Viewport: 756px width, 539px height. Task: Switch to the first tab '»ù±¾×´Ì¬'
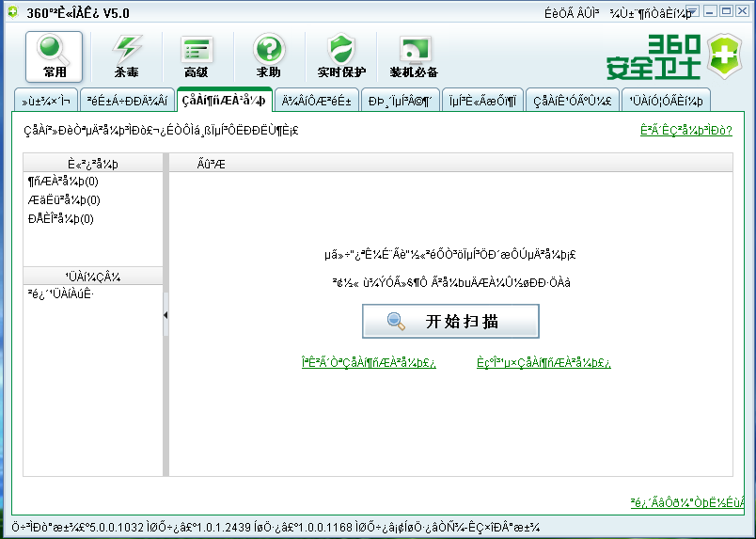tap(46, 101)
